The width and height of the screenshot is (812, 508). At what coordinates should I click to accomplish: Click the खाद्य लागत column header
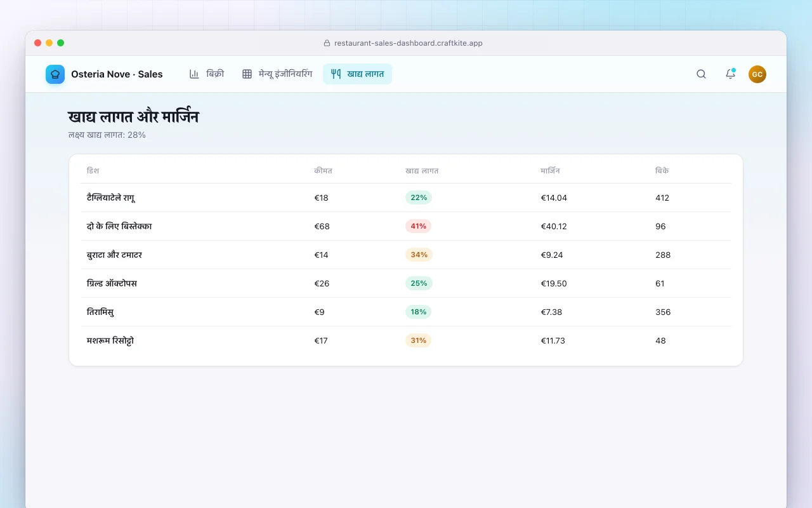coord(422,171)
